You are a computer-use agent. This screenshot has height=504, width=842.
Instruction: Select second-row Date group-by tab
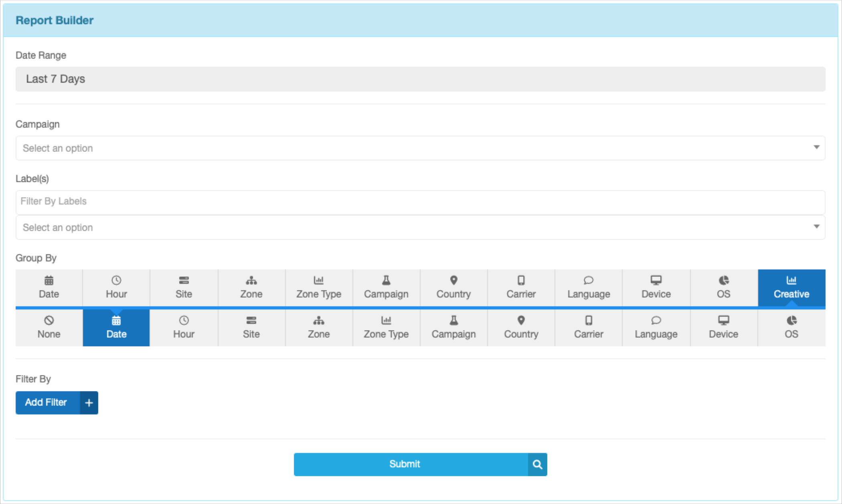coord(116,327)
